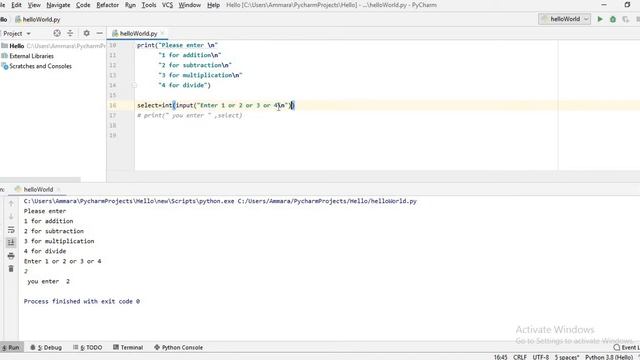Open the Edit menu
Viewport: 640px width, 360px height.
click(x=16, y=5)
